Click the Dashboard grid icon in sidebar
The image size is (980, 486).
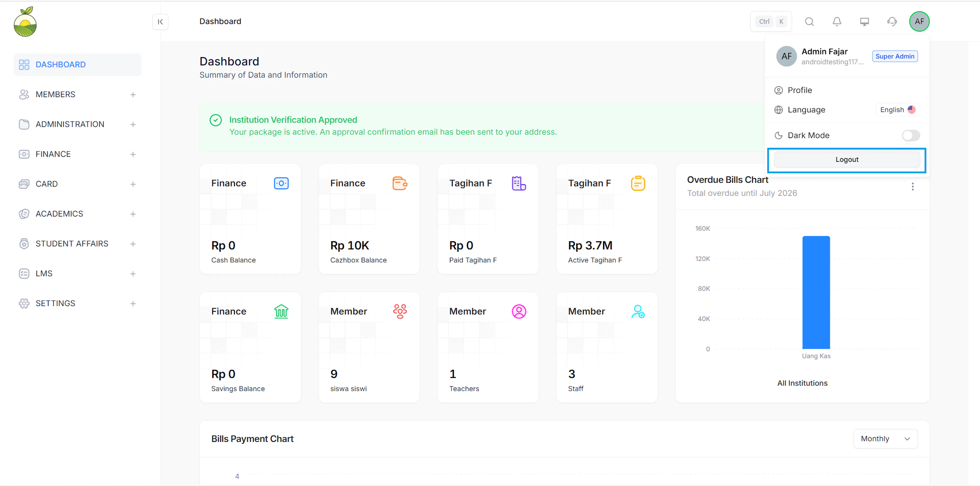[24, 65]
